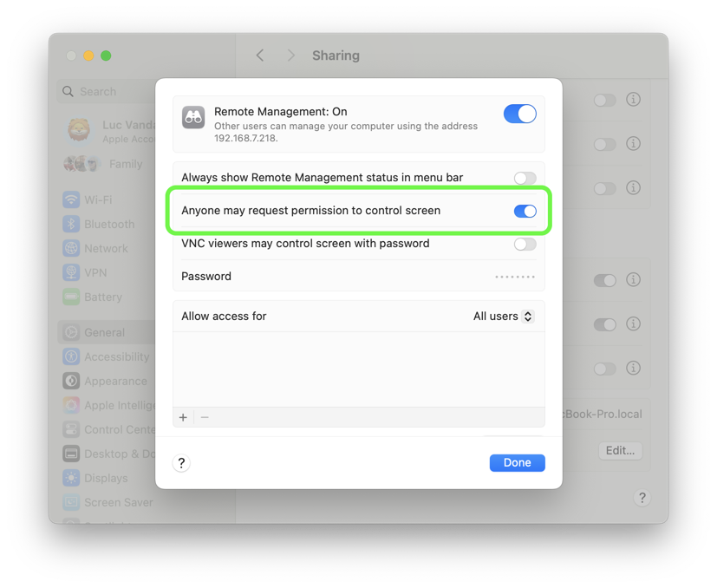Click the Screen Saver icon
Image resolution: width=717 pixels, height=588 pixels.
coord(71,502)
